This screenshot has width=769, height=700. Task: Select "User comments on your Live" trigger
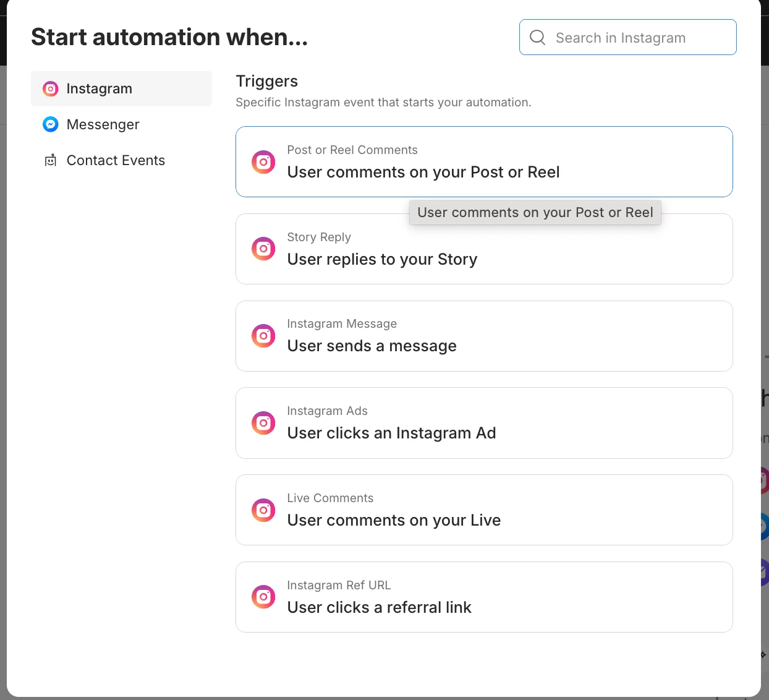point(394,521)
